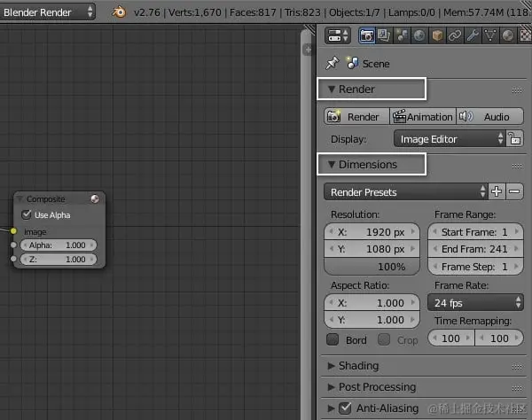Click the Aspect Ratio Y 1.000 field
The image size is (532, 420).
click(372, 320)
